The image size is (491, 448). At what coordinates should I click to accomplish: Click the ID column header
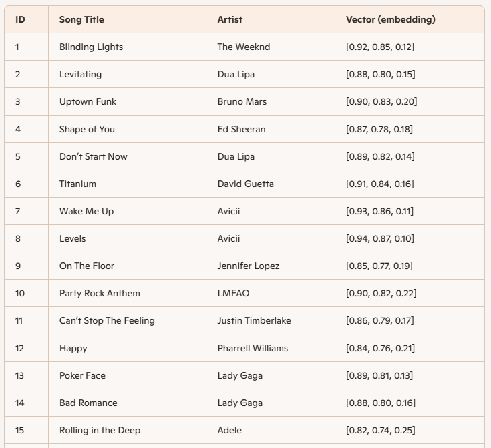20,19
